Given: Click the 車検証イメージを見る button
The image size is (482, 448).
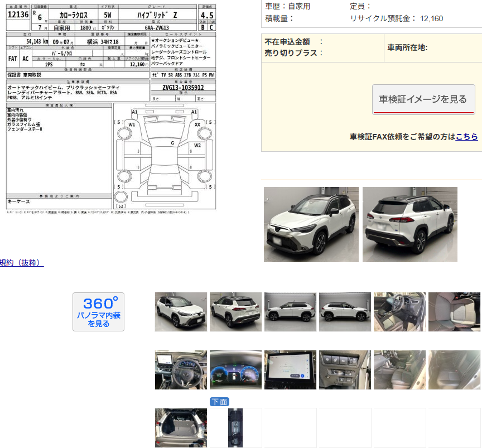Looking at the screenshot, I should [x=423, y=99].
